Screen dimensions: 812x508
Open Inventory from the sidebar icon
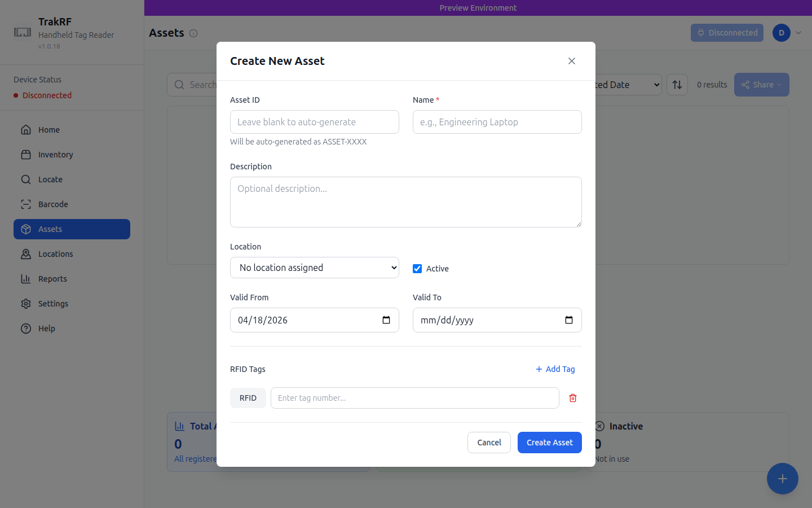(x=26, y=154)
